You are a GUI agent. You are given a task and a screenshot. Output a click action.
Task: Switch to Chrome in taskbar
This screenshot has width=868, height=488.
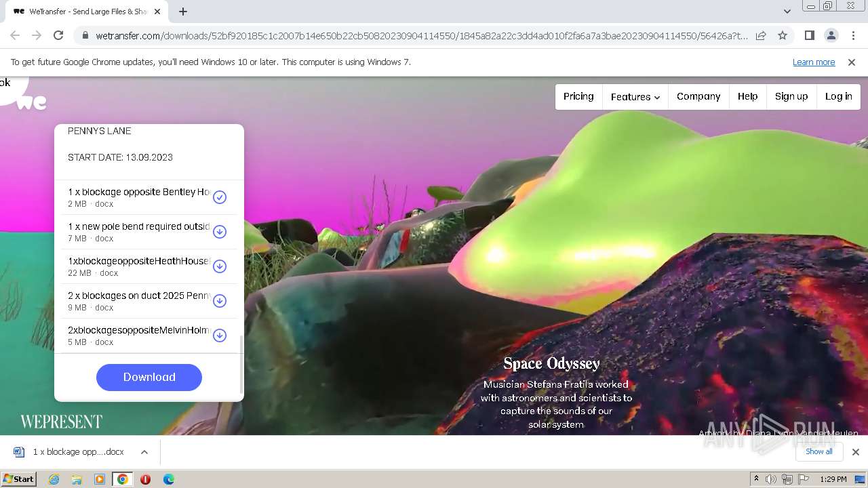point(123,479)
